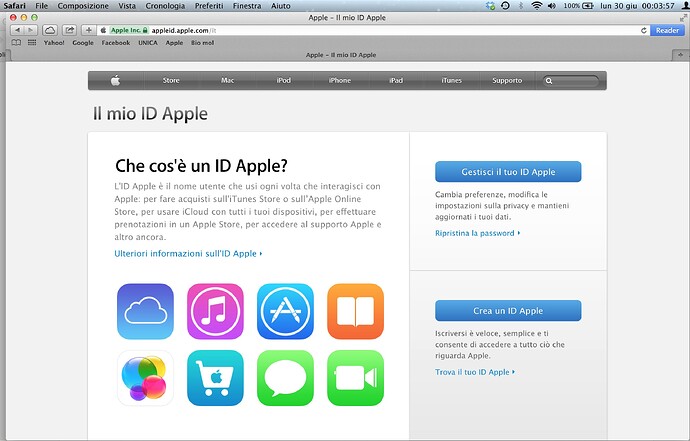Click the Share button in Safari toolbar

point(69,31)
